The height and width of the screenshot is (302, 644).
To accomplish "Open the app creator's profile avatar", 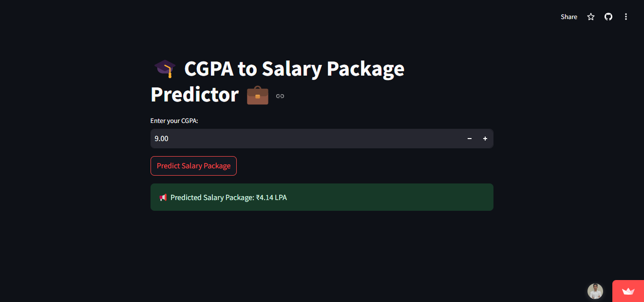I will pos(595,291).
